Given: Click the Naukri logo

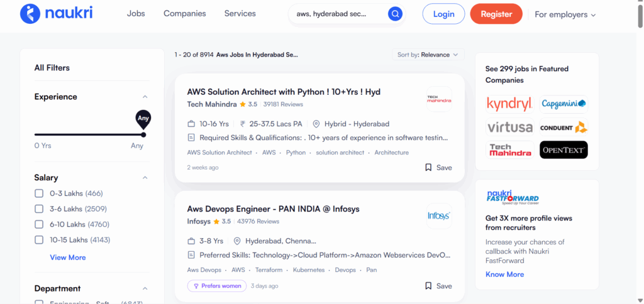Looking at the screenshot, I should (56, 14).
